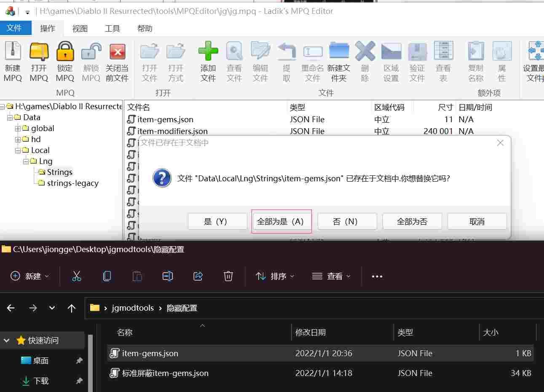Click the 全部为是 (A) Yes to all button
The height and width of the screenshot is (392, 544).
pos(281,221)
